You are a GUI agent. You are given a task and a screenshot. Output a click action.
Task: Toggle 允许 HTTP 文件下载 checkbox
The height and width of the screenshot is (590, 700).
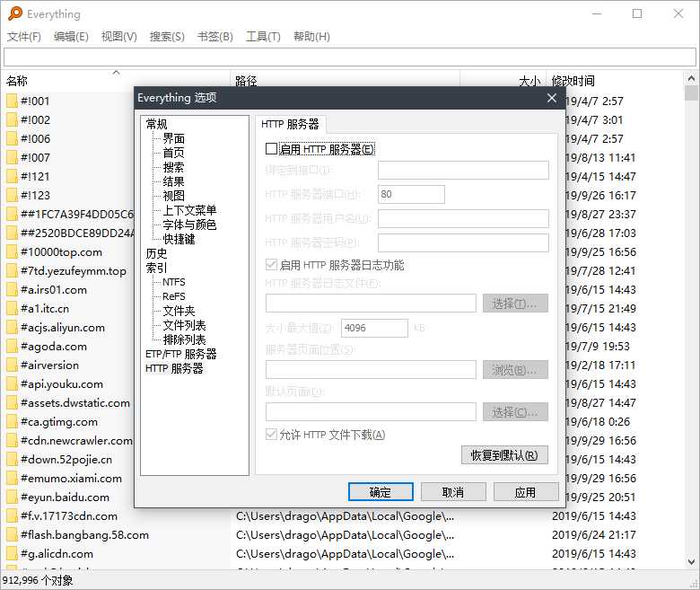point(271,434)
